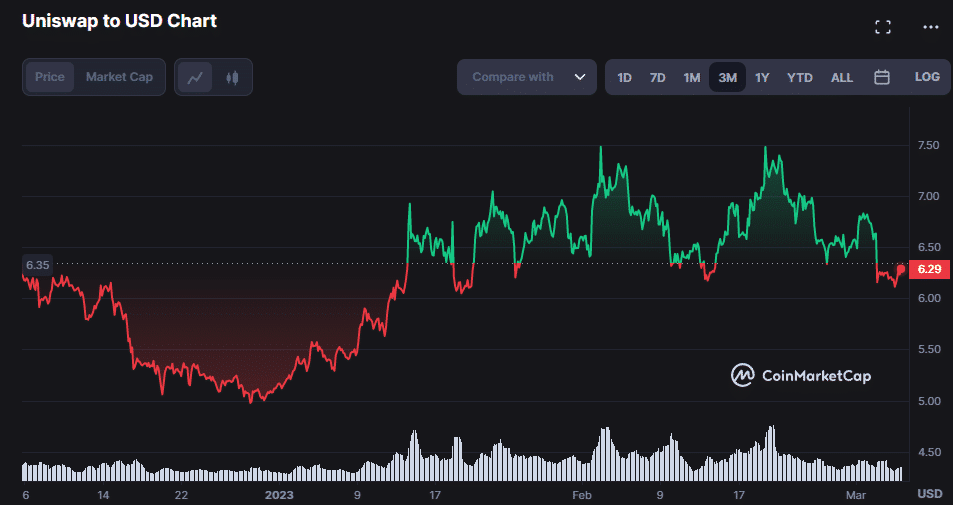Image resolution: width=953 pixels, height=505 pixels.
Task: Open the calendar date range picker
Action: (882, 77)
